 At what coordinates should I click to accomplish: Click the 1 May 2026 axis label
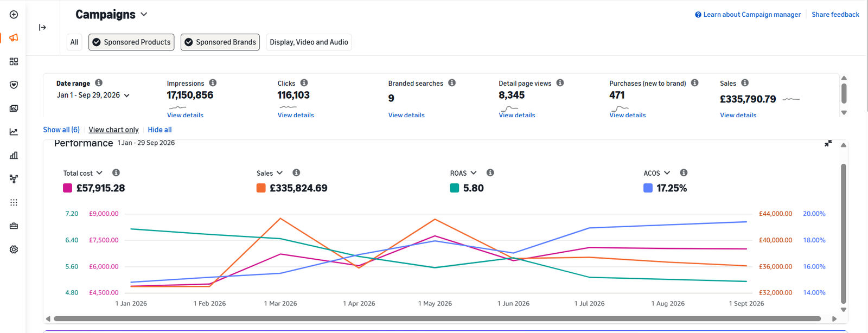click(x=435, y=304)
